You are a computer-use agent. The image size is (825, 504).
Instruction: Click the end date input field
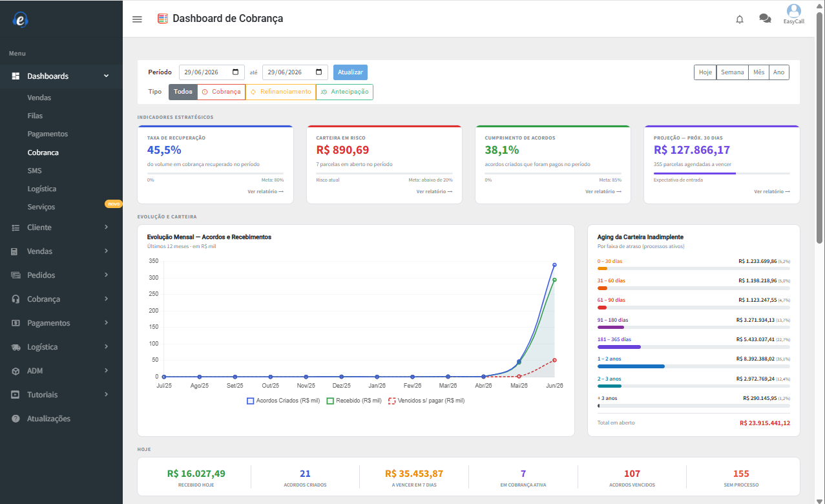pos(295,72)
